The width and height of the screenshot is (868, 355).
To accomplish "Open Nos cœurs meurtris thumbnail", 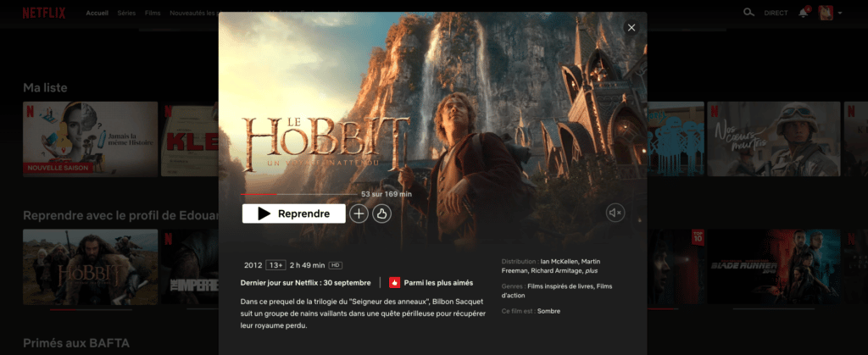I will [x=774, y=139].
